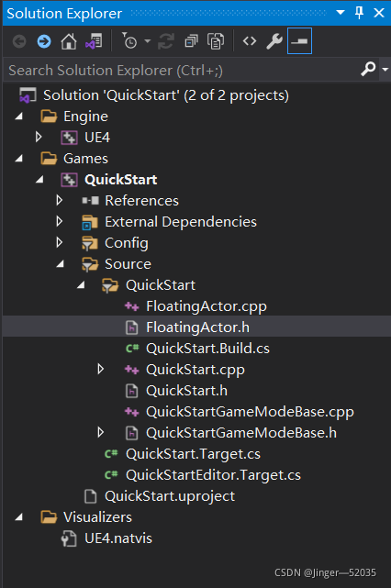The image size is (391, 588).
Task: Select the Visualizers folder label
Action: tap(97, 517)
